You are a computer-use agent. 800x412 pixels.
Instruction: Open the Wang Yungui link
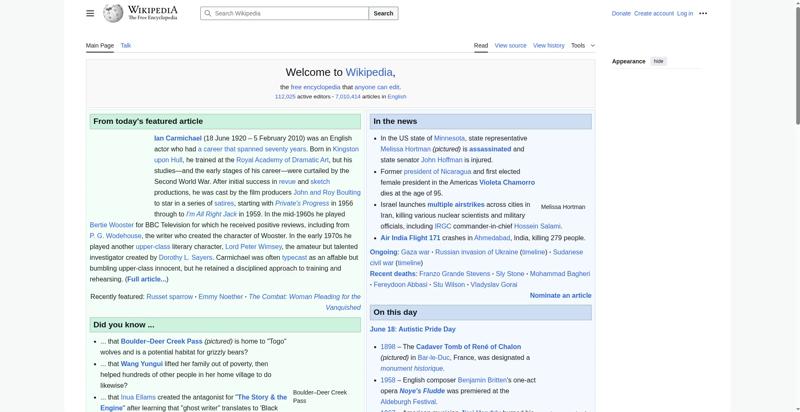point(141,364)
